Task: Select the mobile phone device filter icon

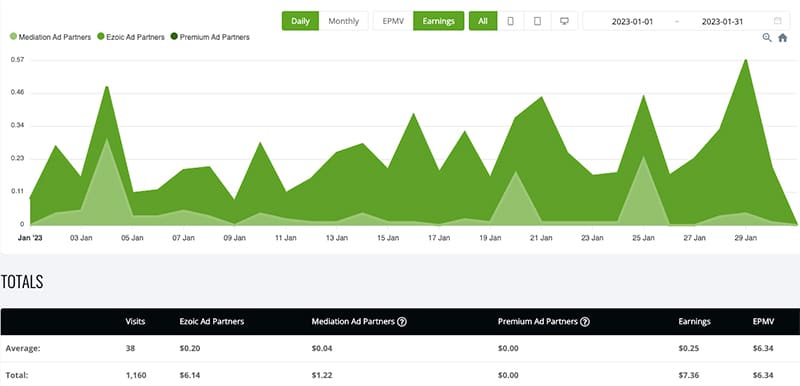Action: pos(510,21)
